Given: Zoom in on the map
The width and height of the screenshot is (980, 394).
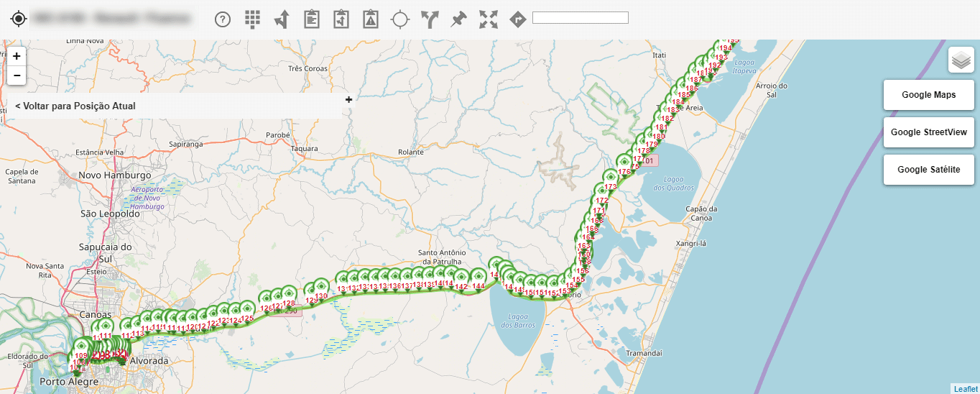Looking at the screenshot, I should [17, 56].
